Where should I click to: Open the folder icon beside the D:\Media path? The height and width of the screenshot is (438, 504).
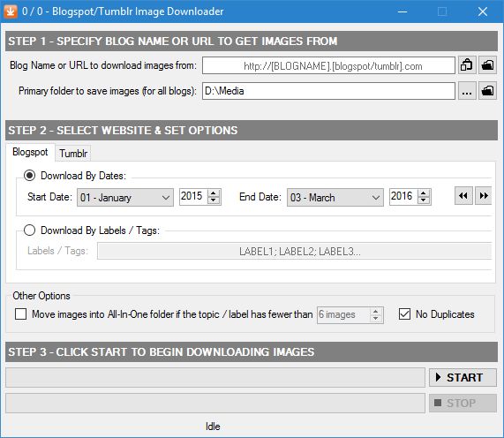click(x=487, y=91)
